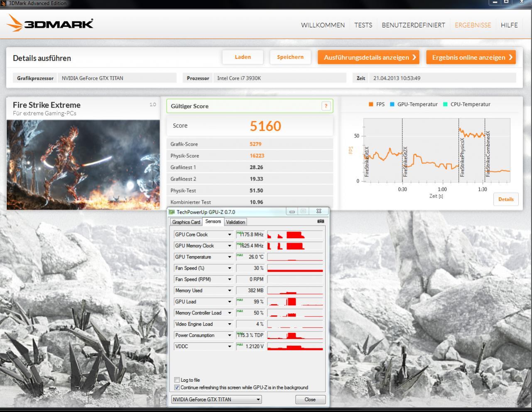The image size is (532, 412).
Task: Click the VDDC sensor graph
Action: [295, 346]
